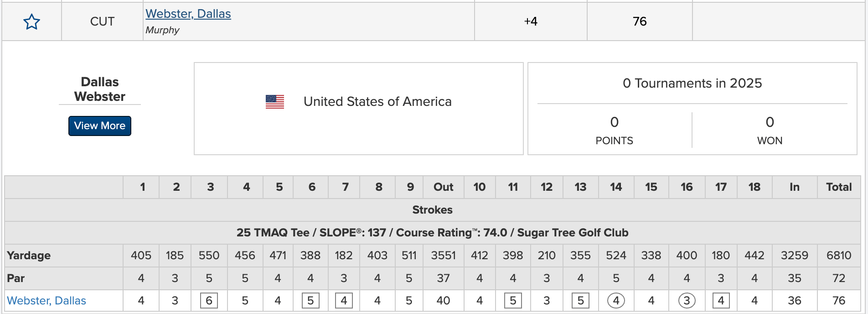Click the WON stat value
Viewport: 868px width, 314px height.
(x=770, y=122)
